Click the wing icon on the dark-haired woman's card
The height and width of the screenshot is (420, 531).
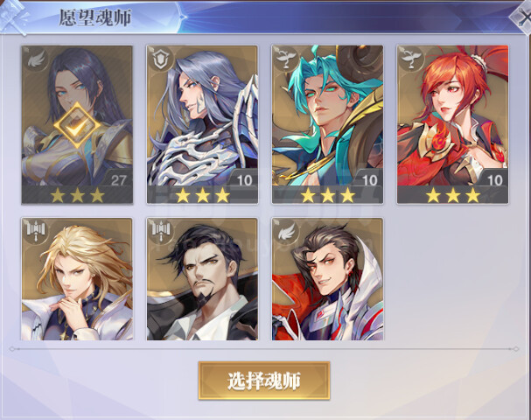tap(37, 59)
